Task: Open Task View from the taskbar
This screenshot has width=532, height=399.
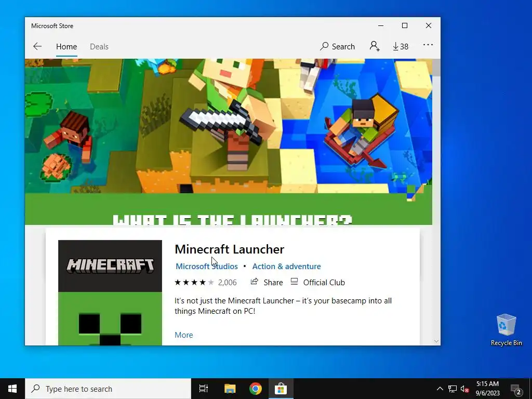Action: click(x=204, y=389)
